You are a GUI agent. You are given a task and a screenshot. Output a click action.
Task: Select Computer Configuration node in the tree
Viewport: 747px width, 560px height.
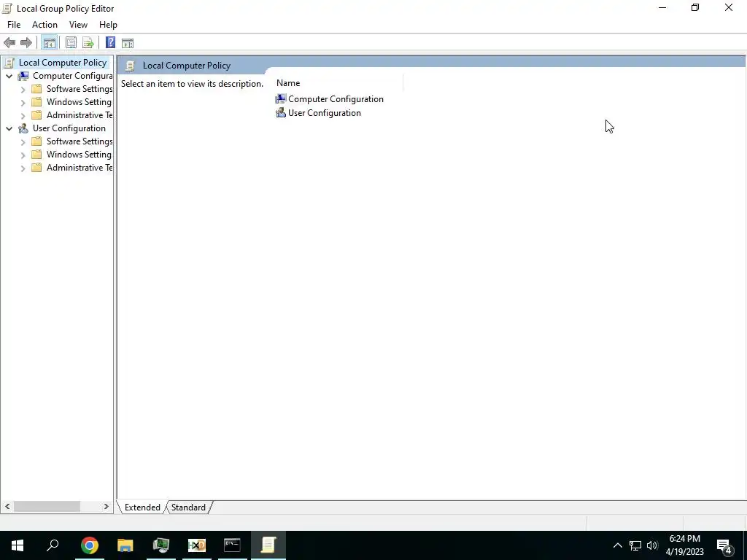pyautogui.click(x=72, y=76)
